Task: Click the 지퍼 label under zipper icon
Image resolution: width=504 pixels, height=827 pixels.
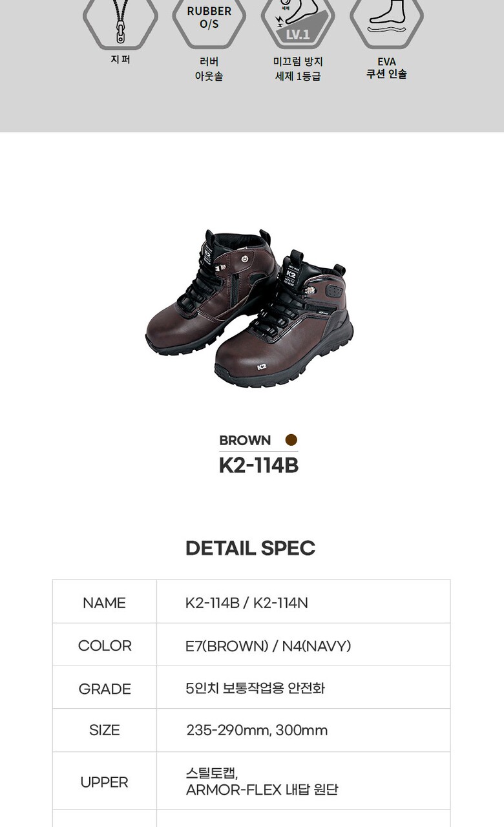Action: pos(120,60)
